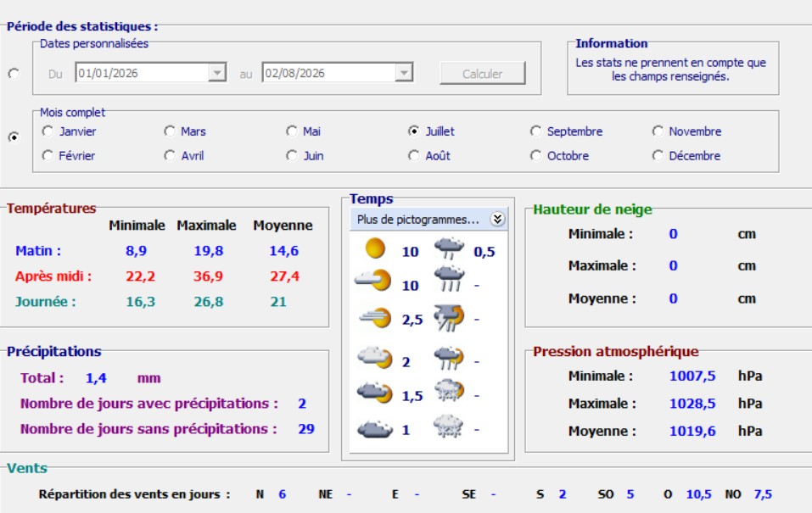Click afternoon minimum temperature 22,2
Viewport: 812px width, 513px height.
click(140, 276)
